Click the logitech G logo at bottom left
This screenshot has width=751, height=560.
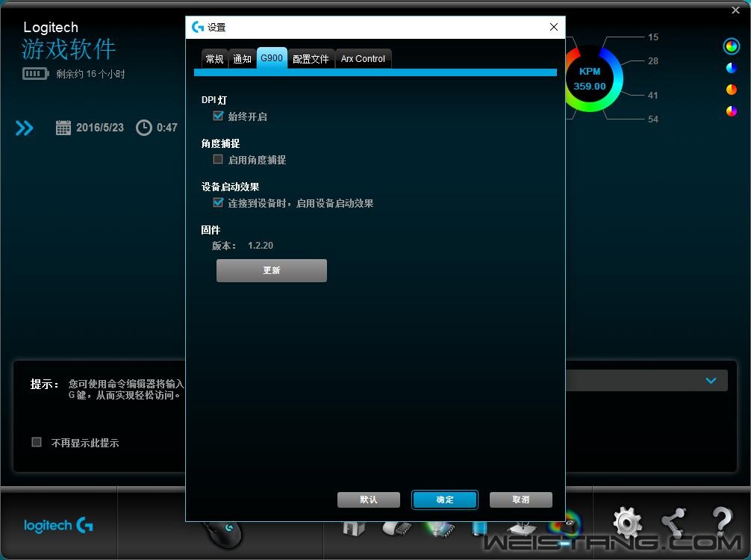[58, 526]
